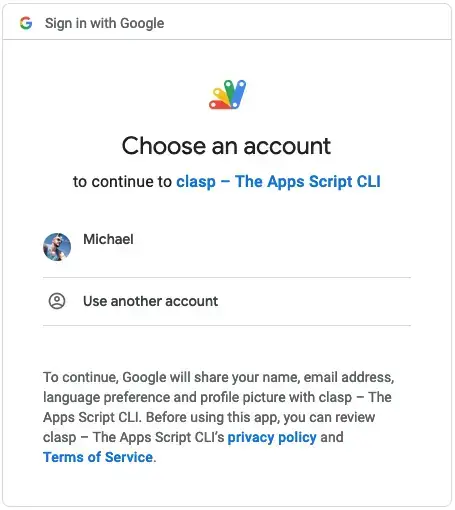The width and height of the screenshot is (455, 510).
Task: Open the clasp – The Apps Script CLI link
Action: click(278, 182)
